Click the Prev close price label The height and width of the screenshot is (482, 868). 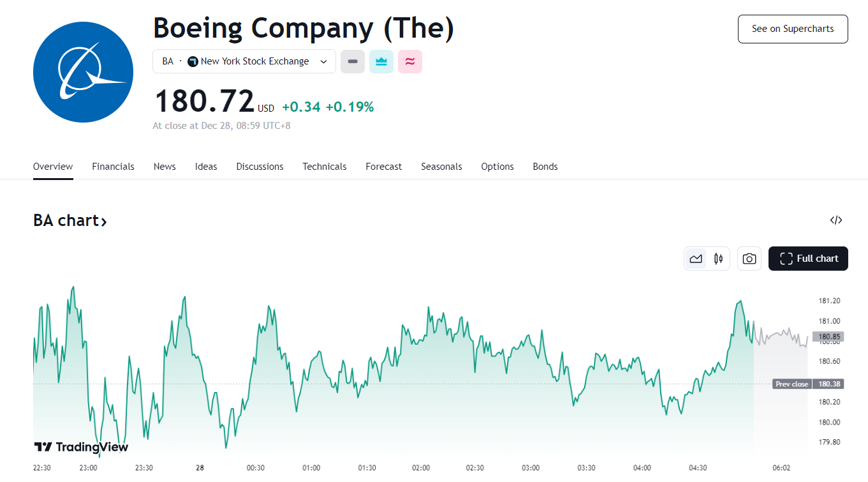791,384
